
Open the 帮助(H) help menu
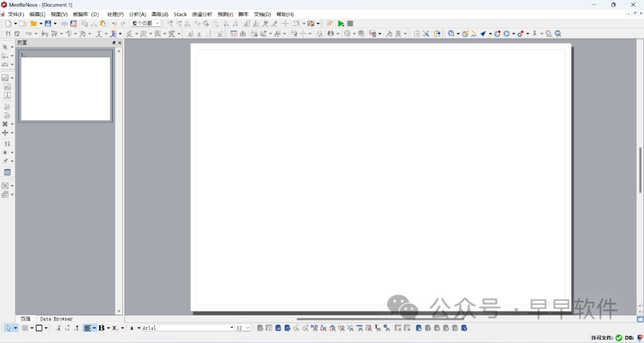[x=285, y=14]
